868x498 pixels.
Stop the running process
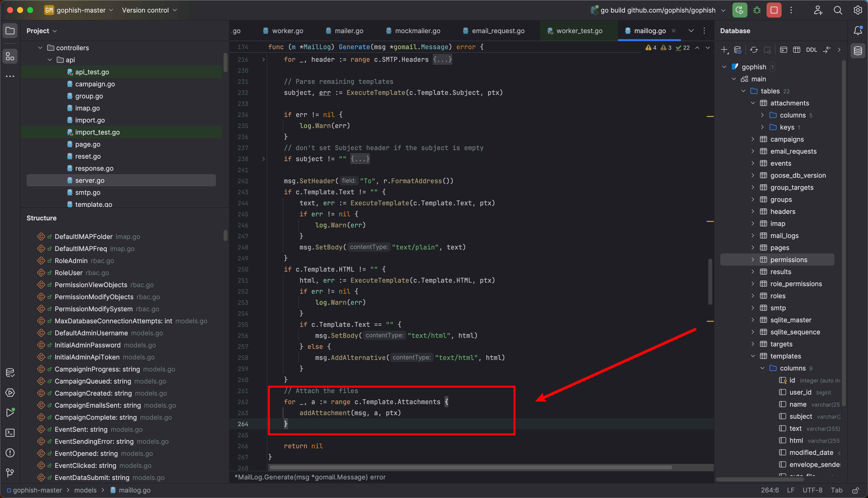[774, 10]
